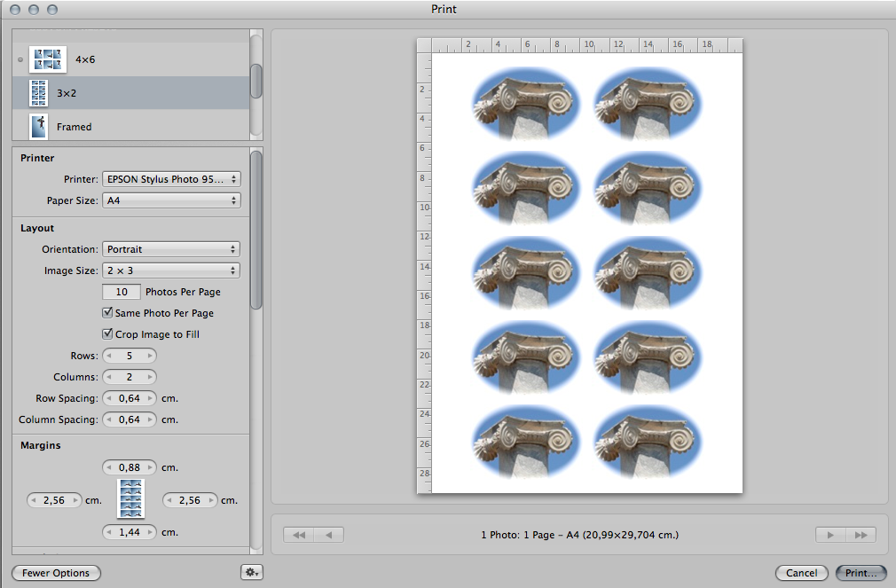Increase the top margin 0,88
This screenshot has height=588, width=896.
point(150,467)
